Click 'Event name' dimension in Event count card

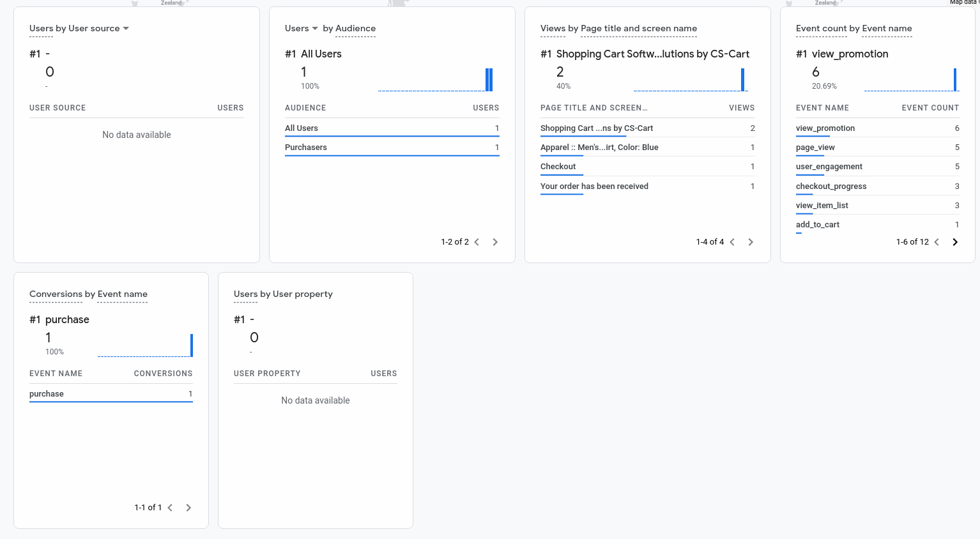coord(887,28)
